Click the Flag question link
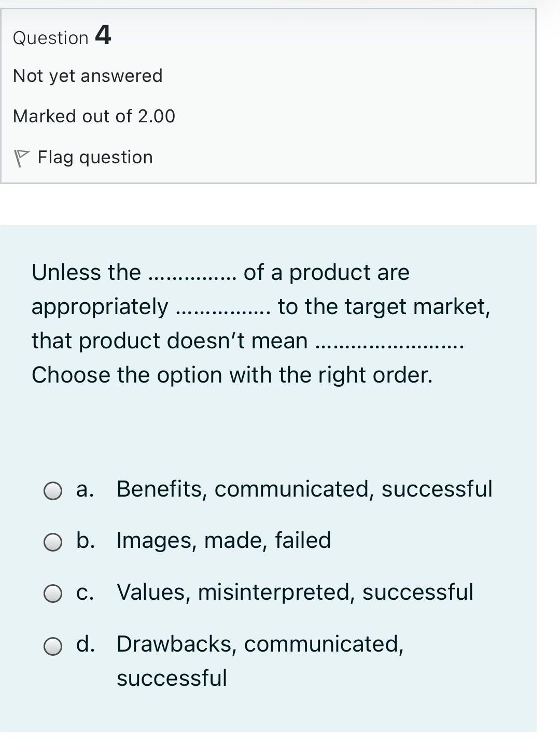The width and height of the screenshot is (560, 748). 95,157
